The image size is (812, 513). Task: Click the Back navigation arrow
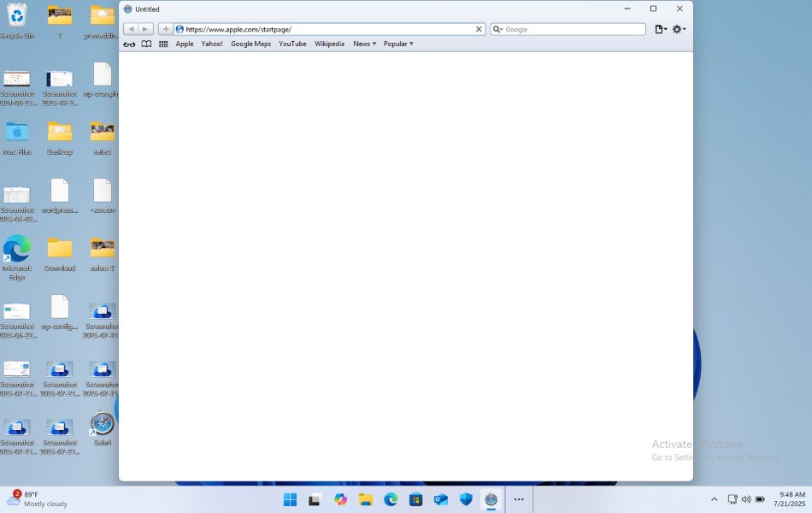coord(131,29)
